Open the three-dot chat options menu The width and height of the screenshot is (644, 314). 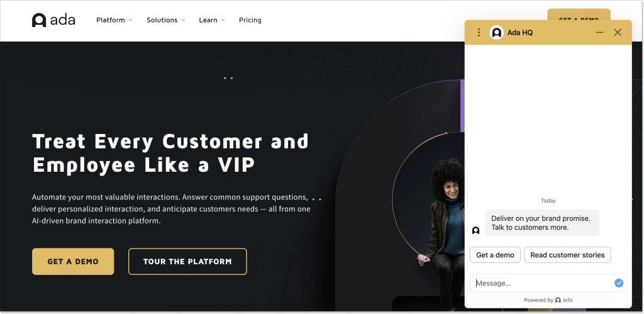coord(479,33)
